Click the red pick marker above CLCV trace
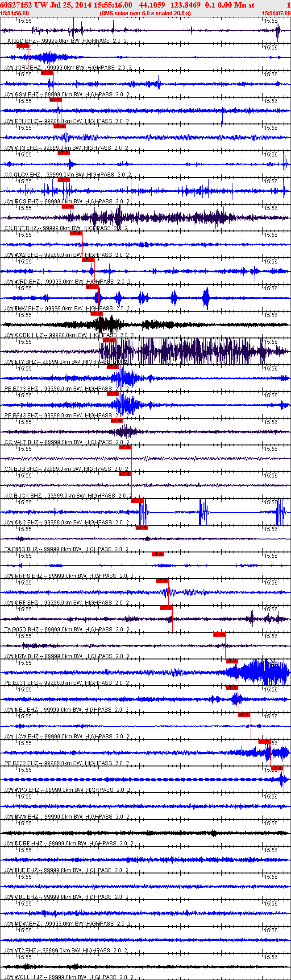 point(64,152)
